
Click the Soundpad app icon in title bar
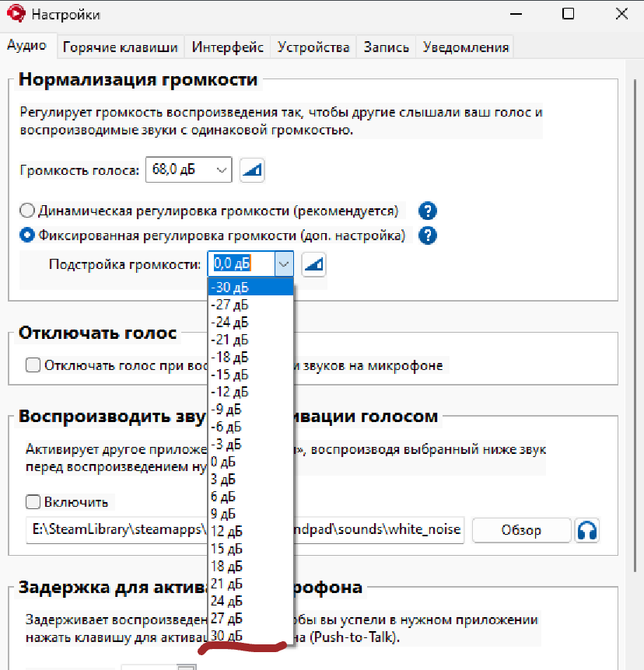(16, 13)
